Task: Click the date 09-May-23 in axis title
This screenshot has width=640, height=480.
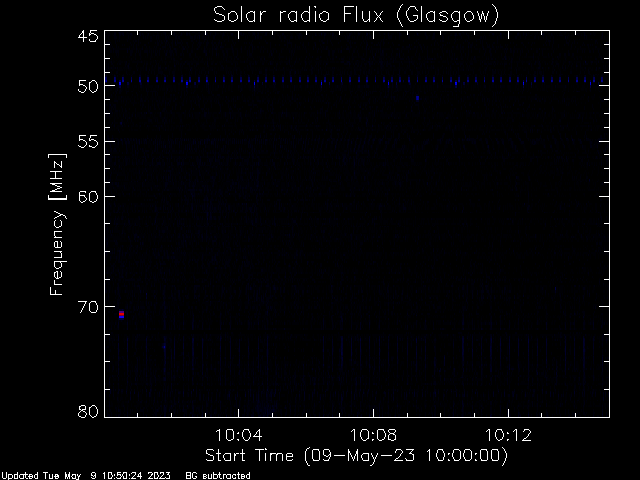Action: 364,455
